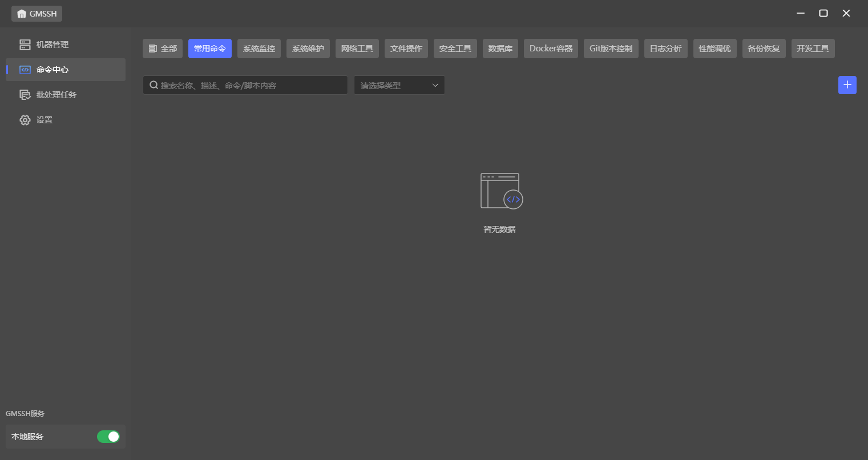Disable the 本地服务 toggle switch
This screenshot has height=460, width=868.
108,437
